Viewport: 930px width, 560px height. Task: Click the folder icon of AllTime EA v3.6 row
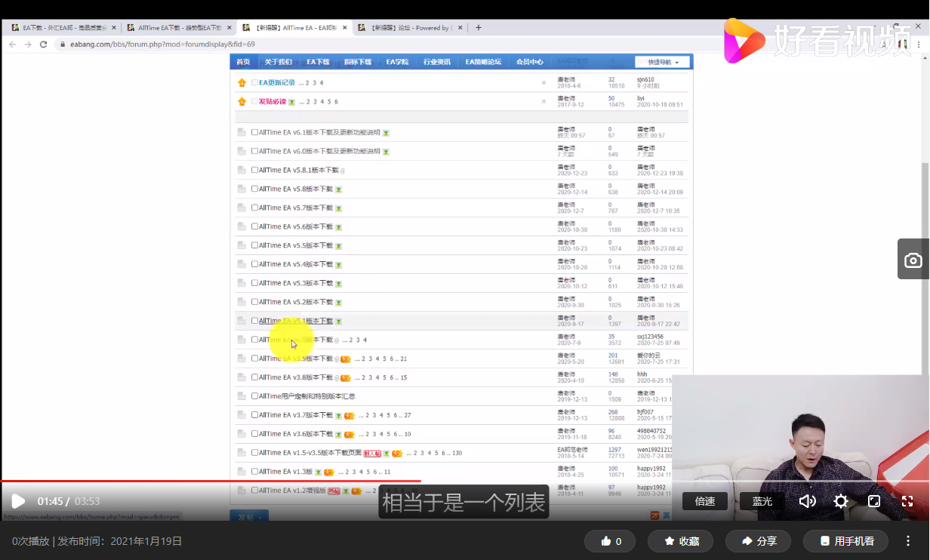pos(242,434)
